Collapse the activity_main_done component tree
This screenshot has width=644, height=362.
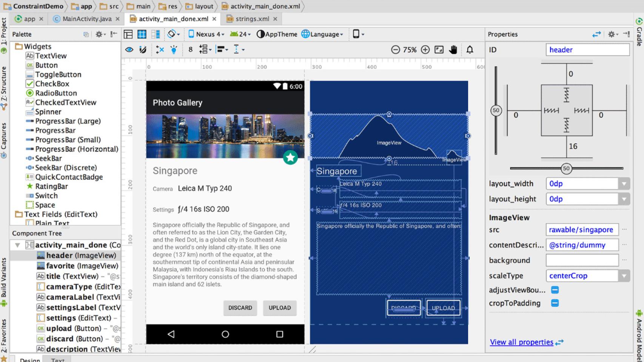17,245
